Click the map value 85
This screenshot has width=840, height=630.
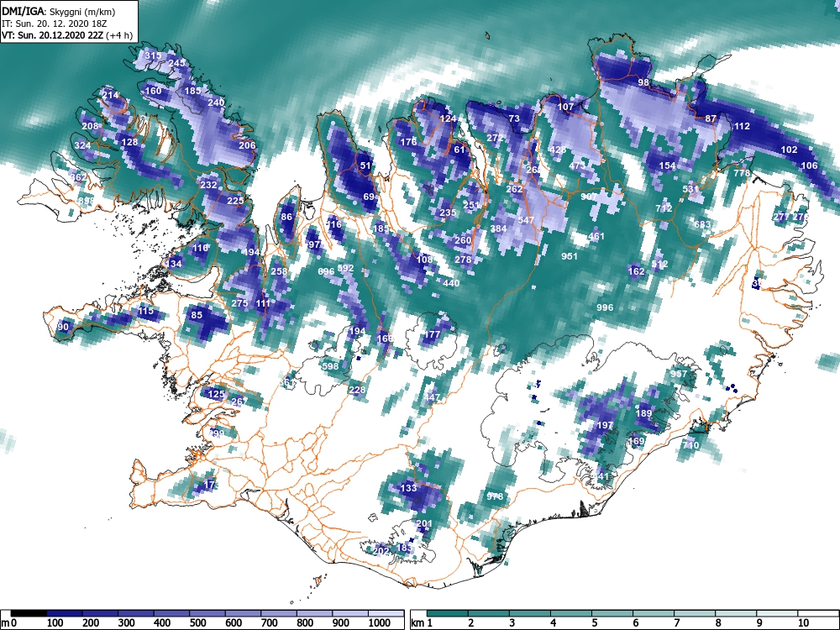[197, 314]
